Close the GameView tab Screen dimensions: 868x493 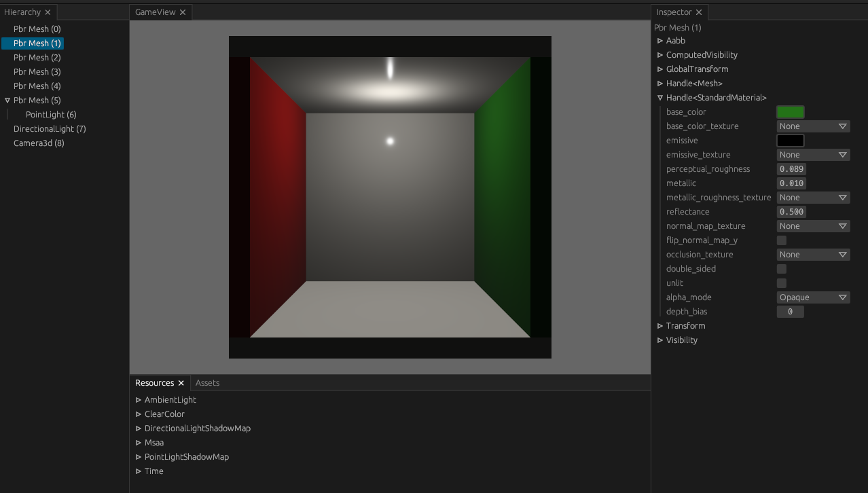183,12
